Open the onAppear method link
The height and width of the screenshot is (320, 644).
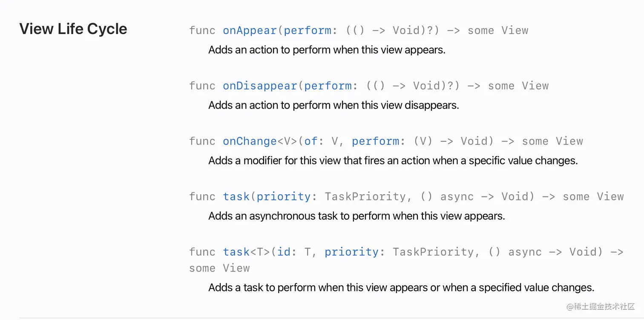tap(250, 31)
